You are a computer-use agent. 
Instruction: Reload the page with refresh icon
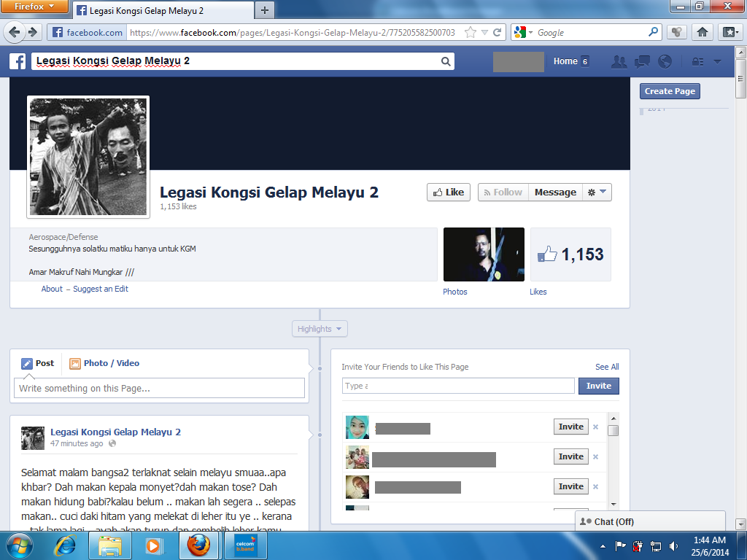coord(498,32)
